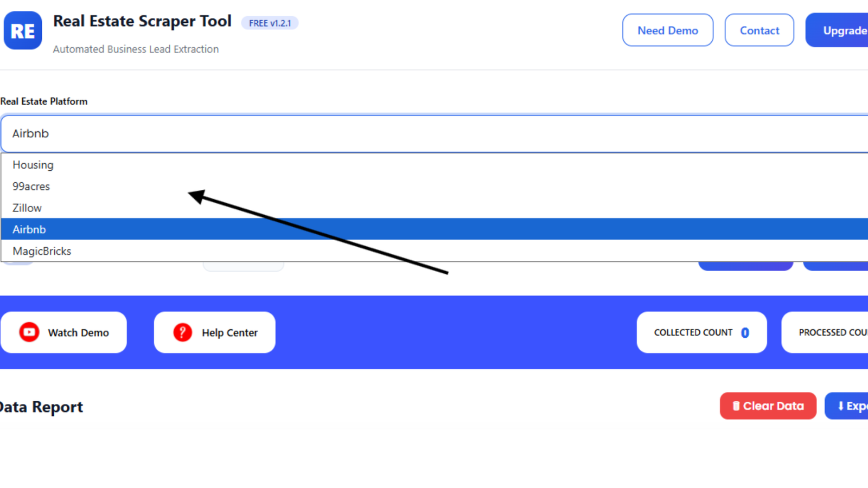Click the Upgrade button
Image resolution: width=868 pixels, height=488 pixels.
click(x=837, y=30)
